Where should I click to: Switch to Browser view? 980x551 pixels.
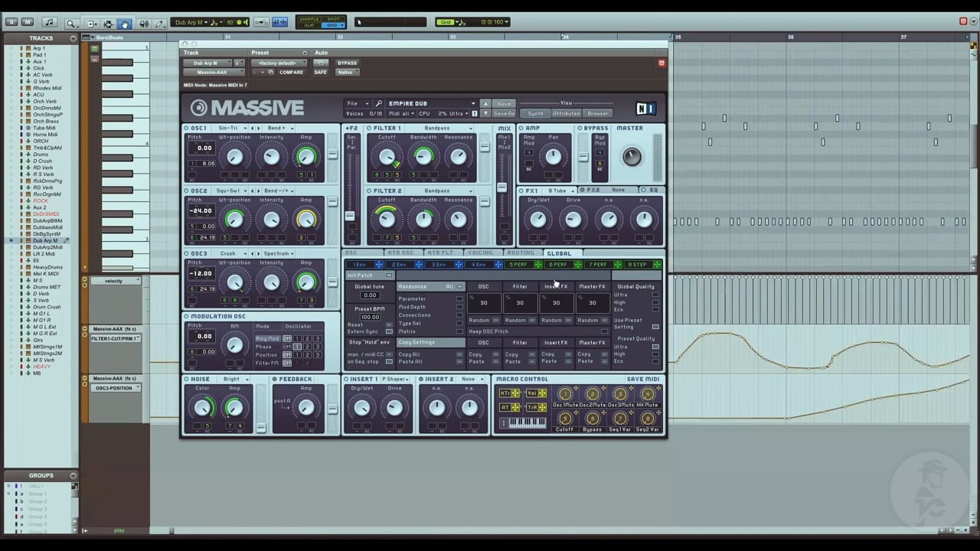pos(598,113)
